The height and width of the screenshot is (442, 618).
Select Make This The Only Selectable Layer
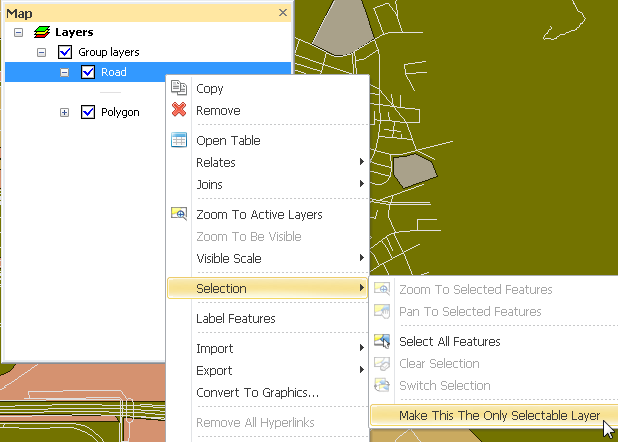(x=494, y=416)
